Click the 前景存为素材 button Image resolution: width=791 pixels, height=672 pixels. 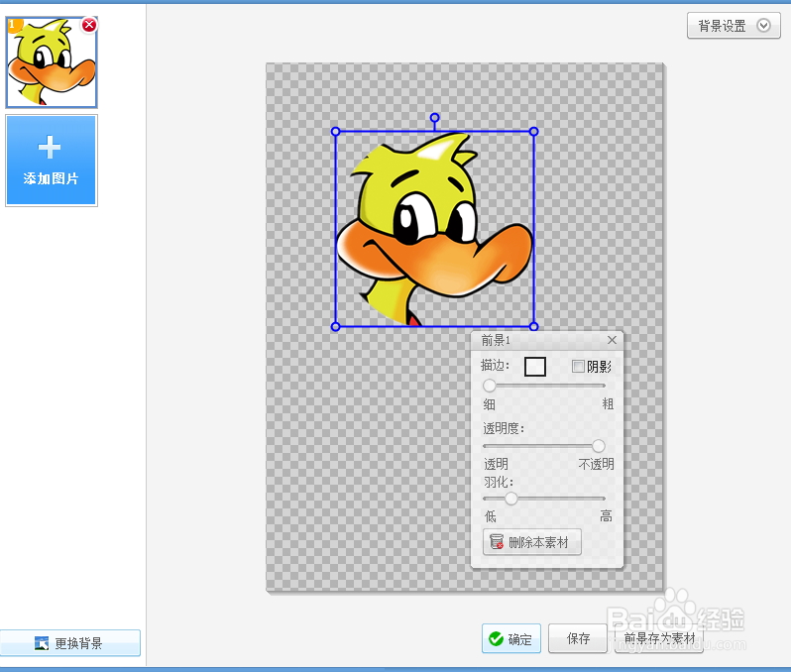(x=659, y=638)
